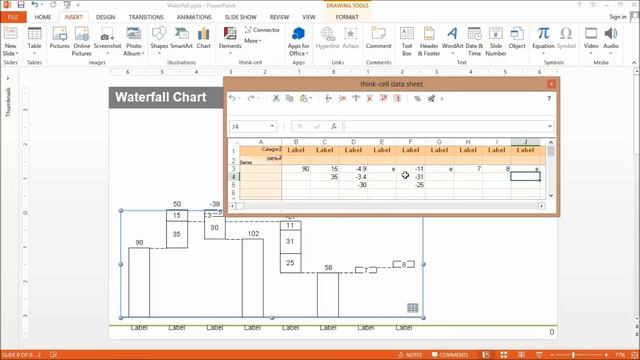Collapse the ribbon with the arrow
The height and width of the screenshot is (360, 640).
pyautogui.click(x=634, y=62)
